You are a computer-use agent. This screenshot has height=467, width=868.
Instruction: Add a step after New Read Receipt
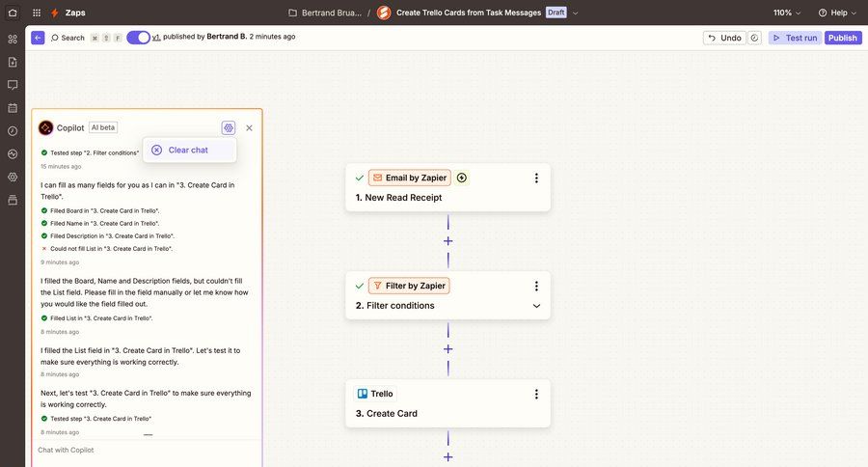[x=448, y=241]
